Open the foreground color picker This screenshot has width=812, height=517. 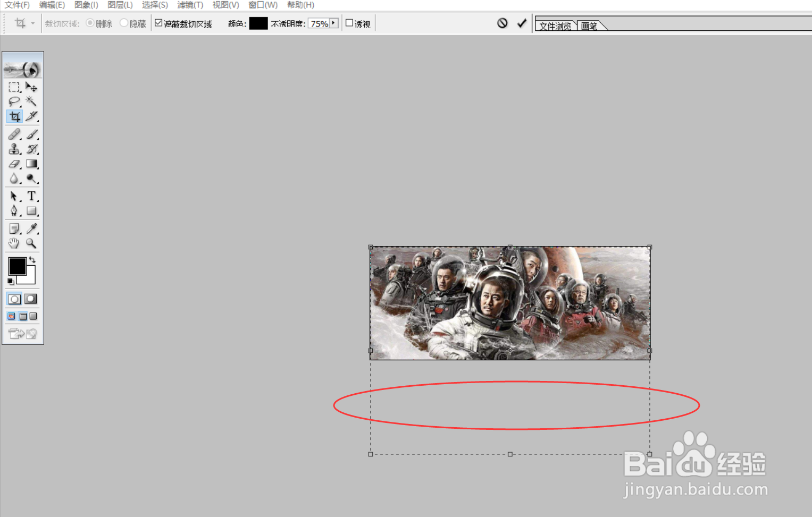[16, 266]
